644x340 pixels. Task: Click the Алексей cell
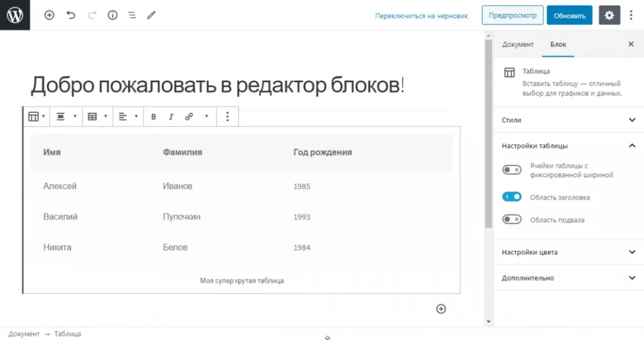coord(60,186)
